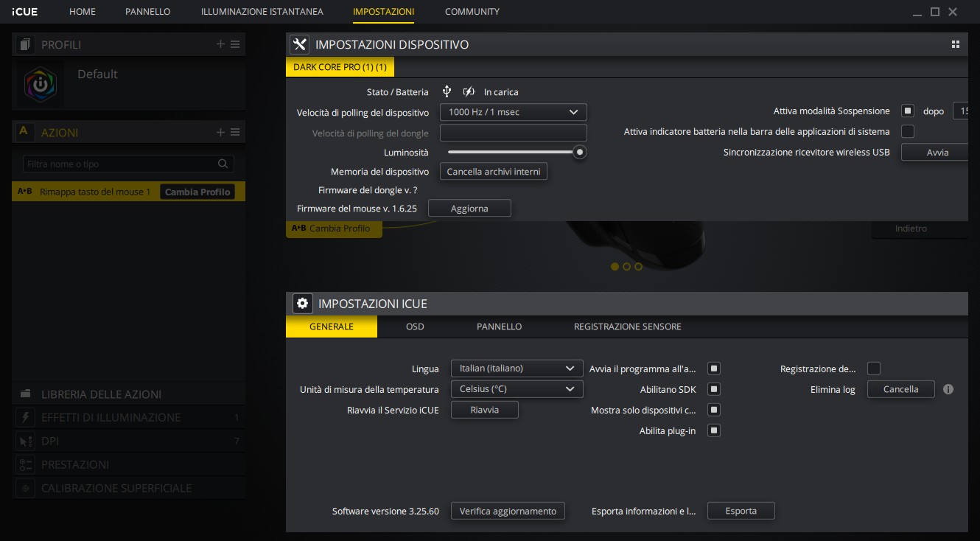This screenshot has width=980, height=541.
Task: Open the Impostazioni menu
Action: (x=383, y=12)
